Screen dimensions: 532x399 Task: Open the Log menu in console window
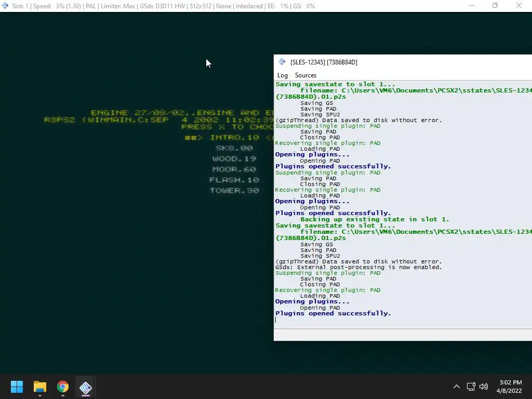pyautogui.click(x=282, y=75)
